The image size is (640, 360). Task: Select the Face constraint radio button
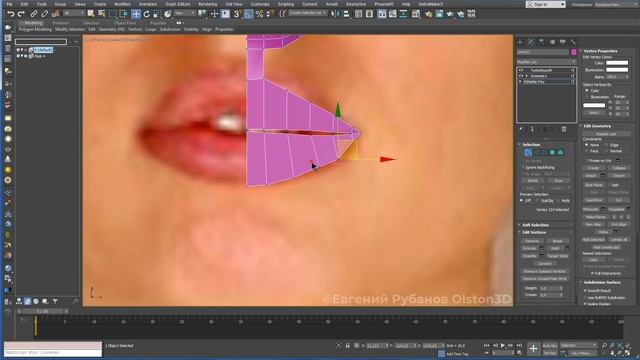pos(587,151)
